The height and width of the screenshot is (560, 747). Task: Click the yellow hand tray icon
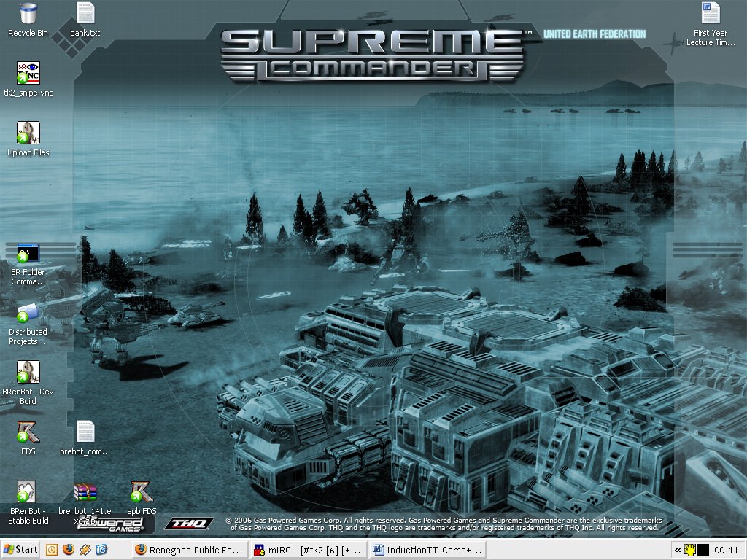pos(689,550)
